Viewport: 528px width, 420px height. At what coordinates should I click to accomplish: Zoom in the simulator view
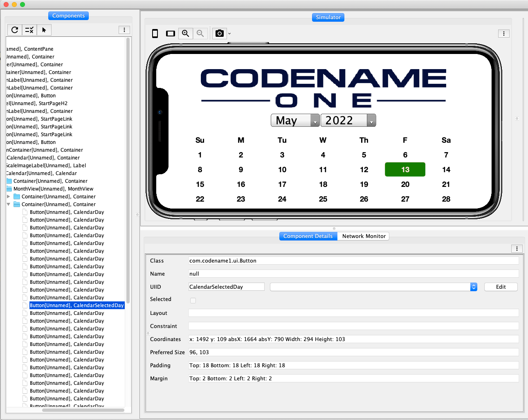(x=186, y=34)
